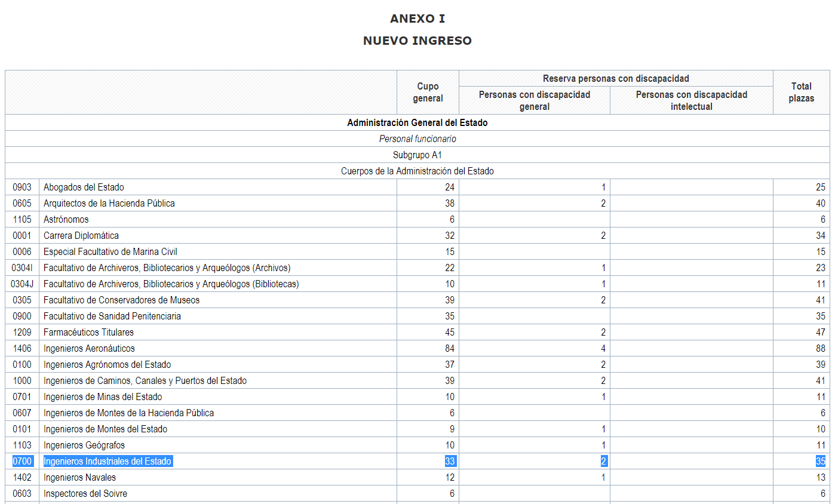
Task: Click on Carrera Diplomática
Action: tap(81, 236)
